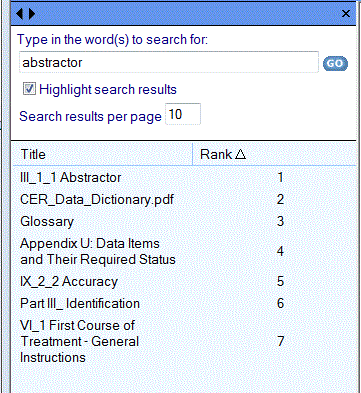Click the left arrow navigation icon
The image size is (361, 393).
(20, 14)
